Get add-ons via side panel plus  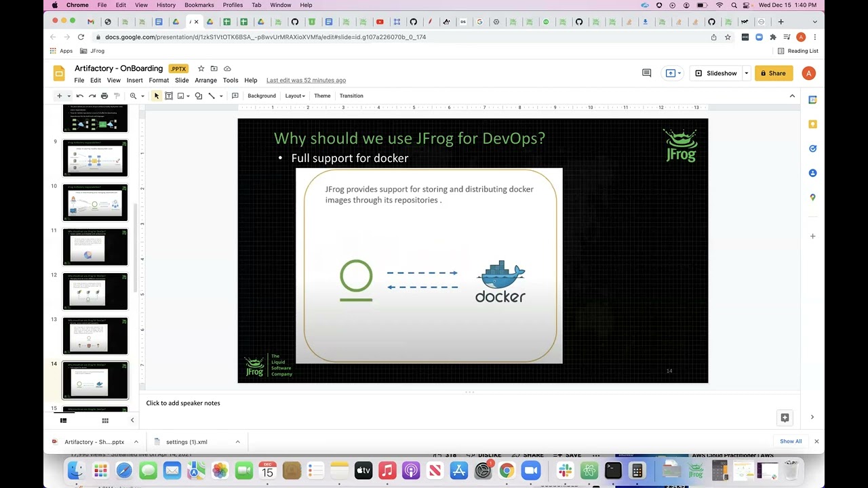click(x=812, y=236)
